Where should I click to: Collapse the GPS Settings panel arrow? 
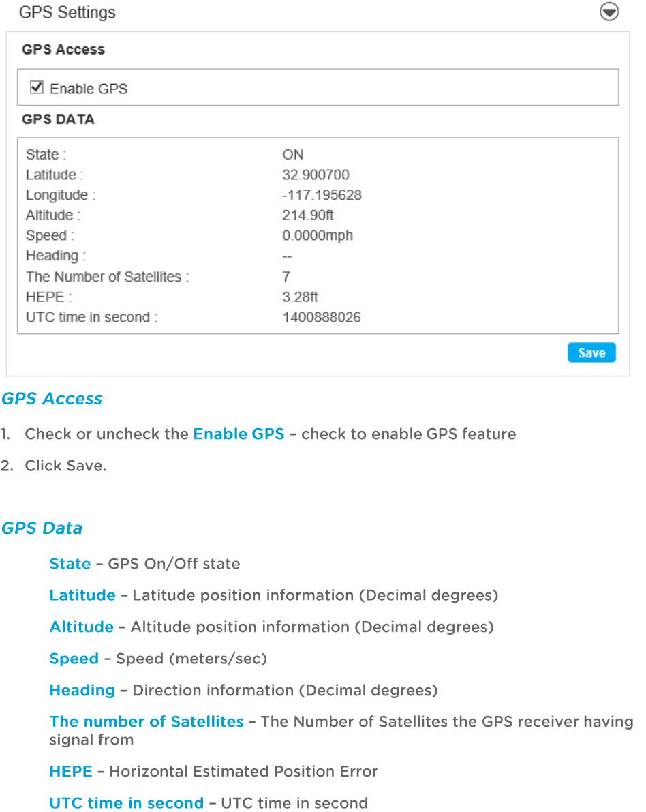pyautogui.click(x=609, y=12)
